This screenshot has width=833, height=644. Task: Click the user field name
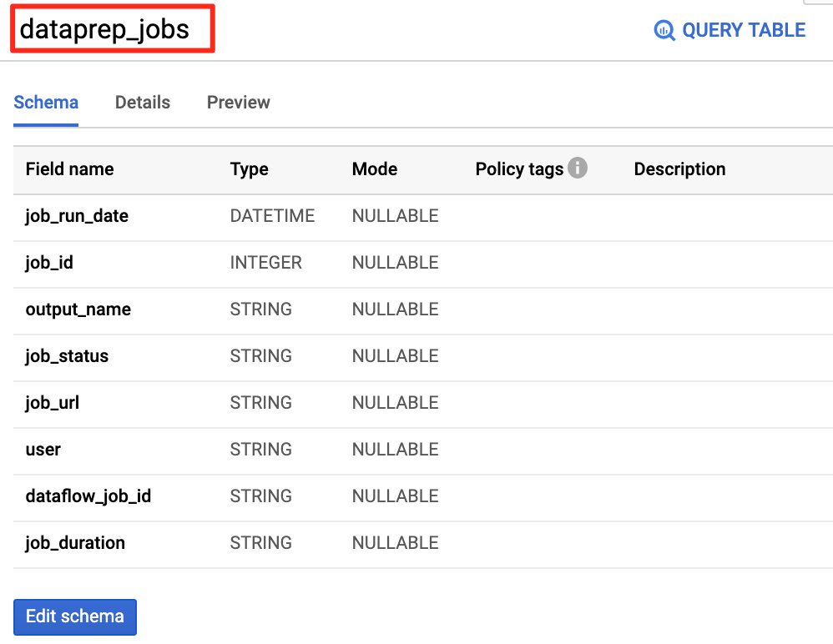[43, 450]
